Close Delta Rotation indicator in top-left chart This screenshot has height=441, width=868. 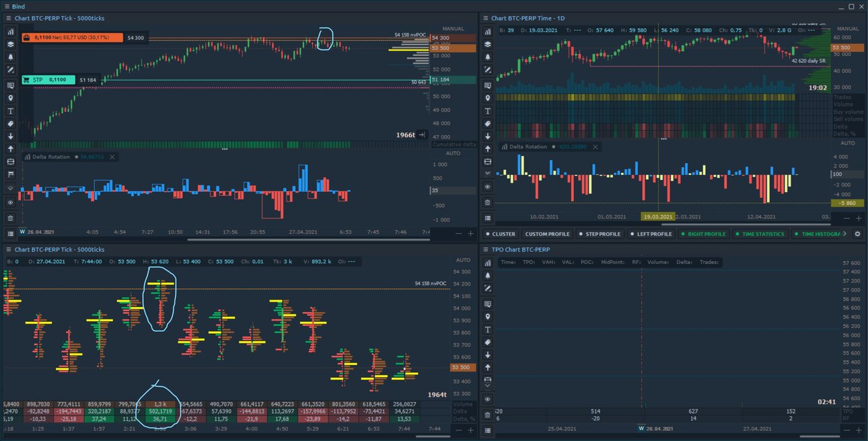point(112,157)
